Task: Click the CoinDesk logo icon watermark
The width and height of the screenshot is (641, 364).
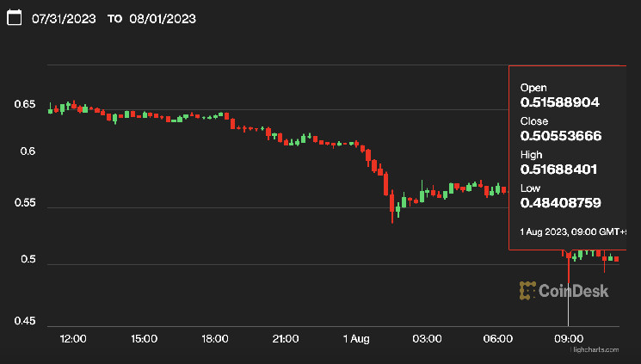Action: click(527, 291)
